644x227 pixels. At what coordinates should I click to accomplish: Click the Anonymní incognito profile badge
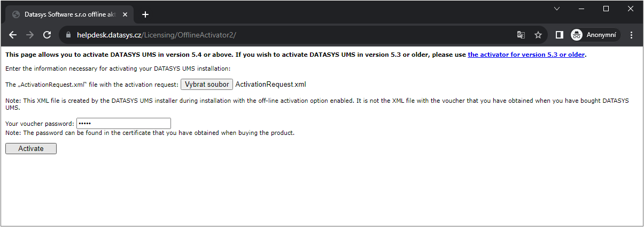coord(595,35)
